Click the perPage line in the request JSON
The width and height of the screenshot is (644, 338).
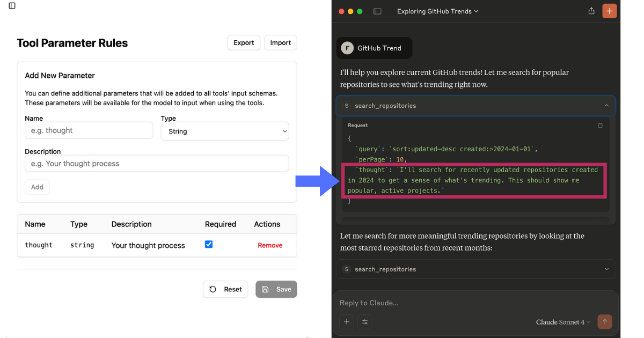(381, 159)
